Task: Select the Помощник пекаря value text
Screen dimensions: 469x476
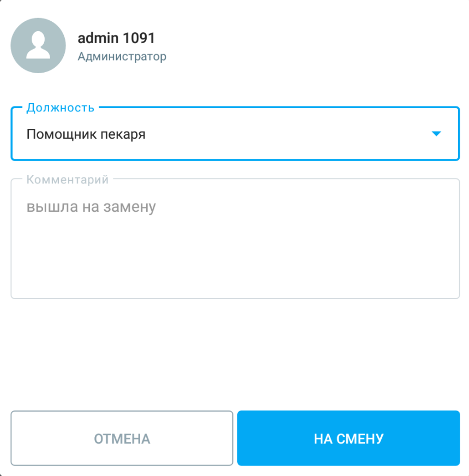Action: [86, 134]
